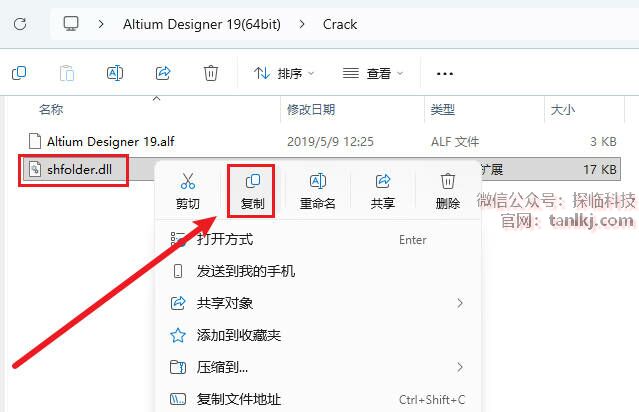The width and height of the screenshot is (639, 412).
Task: Click the ALF 文件 type cell
Action: click(x=455, y=141)
